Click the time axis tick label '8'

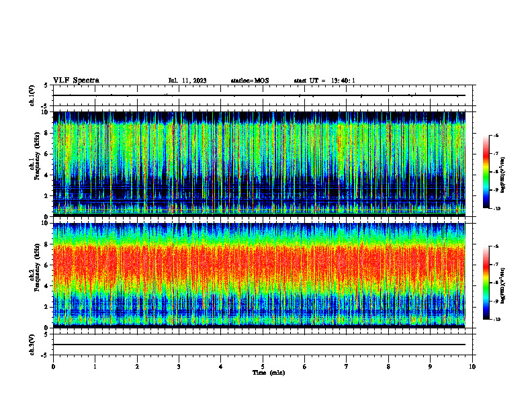(388, 367)
